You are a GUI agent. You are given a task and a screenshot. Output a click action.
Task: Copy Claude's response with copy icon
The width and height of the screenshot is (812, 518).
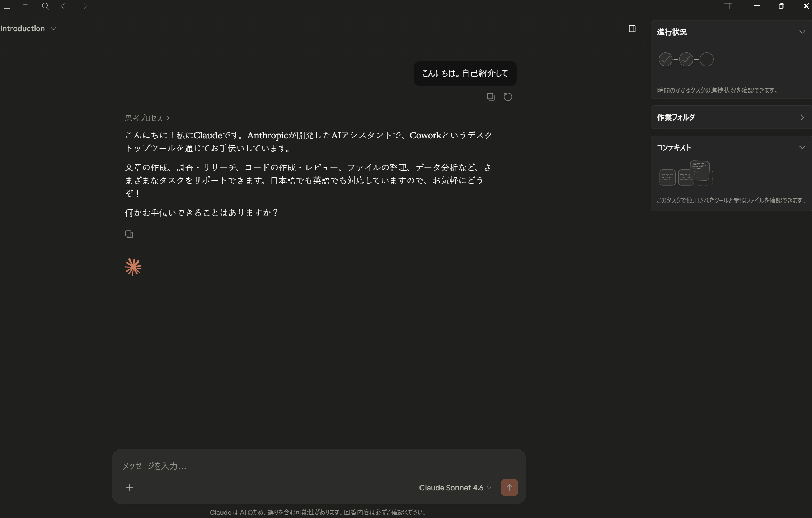(x=129, y=234)
